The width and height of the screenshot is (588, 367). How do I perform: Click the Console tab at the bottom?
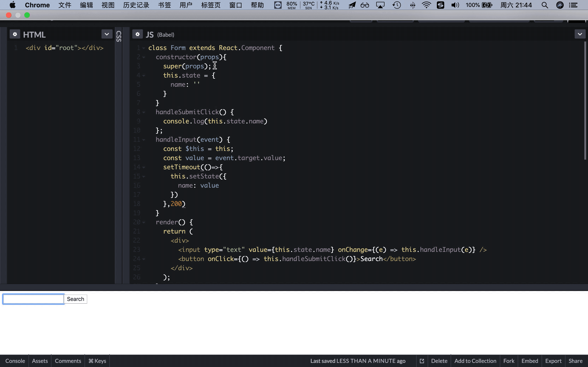[x=15, y=361]
